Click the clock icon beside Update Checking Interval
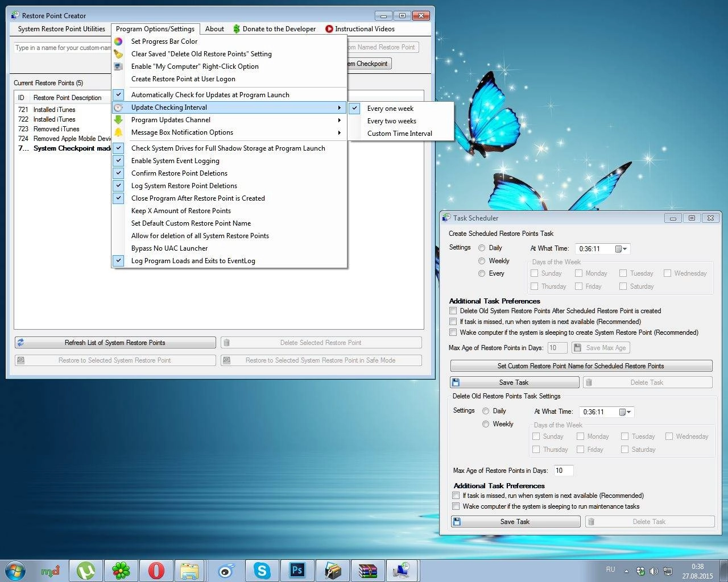Viewport: 728px width, 582px height. (118, 107)
